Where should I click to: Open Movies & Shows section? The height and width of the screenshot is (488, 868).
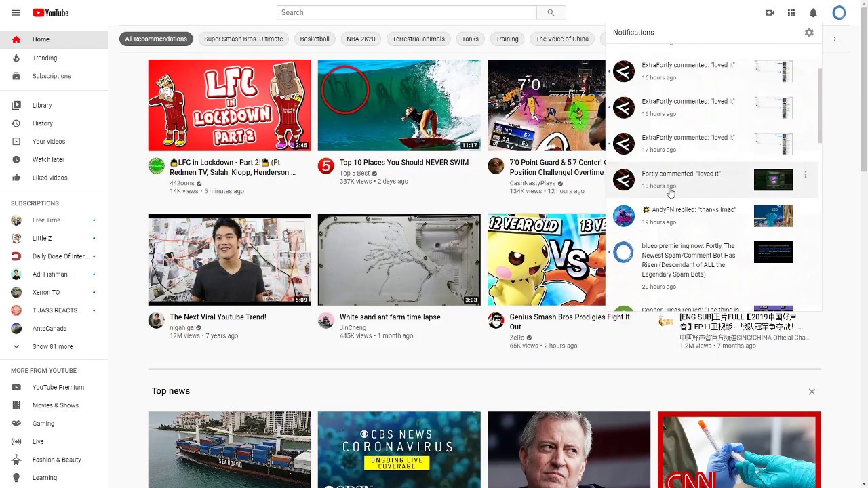click(x=54, y=405)
